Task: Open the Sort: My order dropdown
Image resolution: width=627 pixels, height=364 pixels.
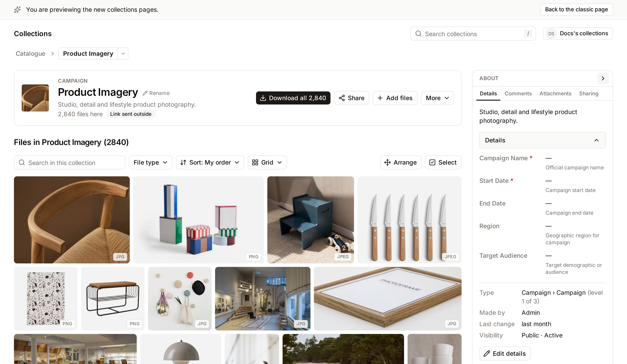Action: [210, 162]
